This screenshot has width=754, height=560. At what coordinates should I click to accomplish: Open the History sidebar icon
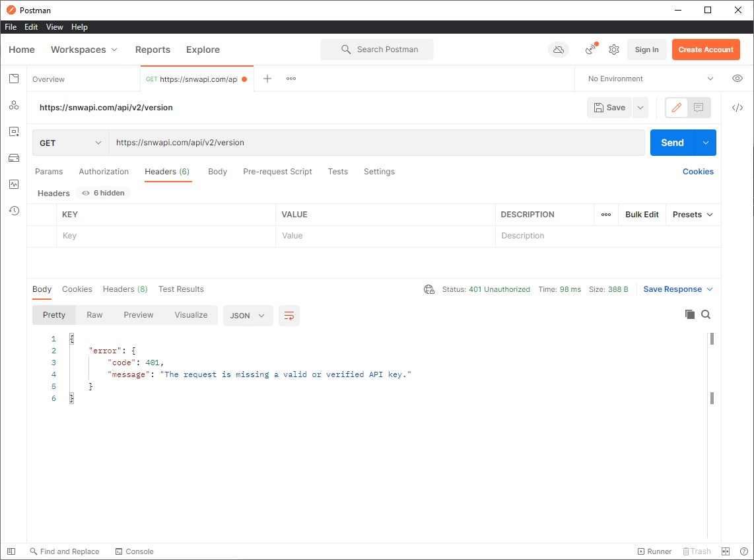(14, 211)
